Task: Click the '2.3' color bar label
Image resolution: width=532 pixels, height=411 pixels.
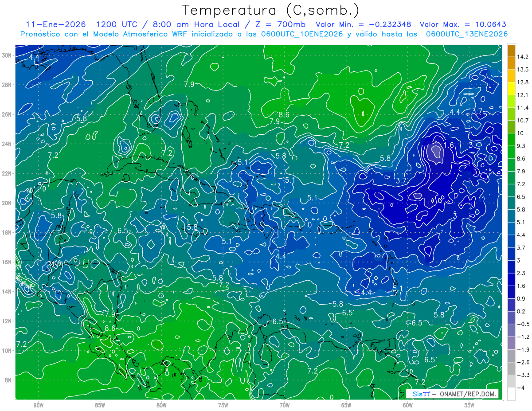Action: tap(521, 273)
